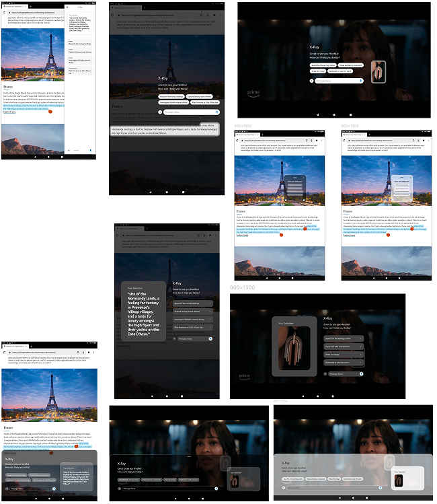Click 'Research Normandy landings' pill in dark webpage overlay
This screenshot has height=504, width=437.
click(171, 96)
